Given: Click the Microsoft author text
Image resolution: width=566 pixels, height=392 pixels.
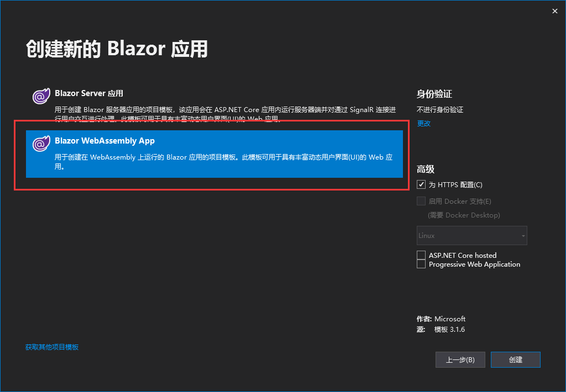Looking at the screenshot, I should [x=450, y=319].
